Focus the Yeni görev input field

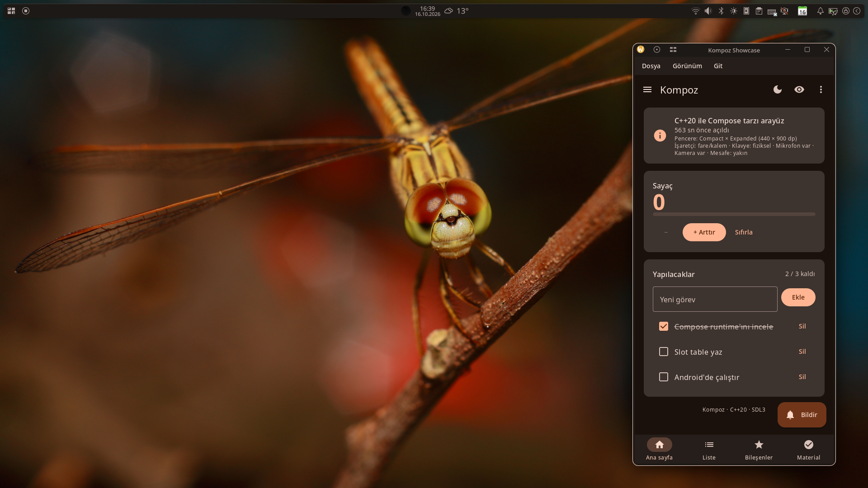click(715, 299)
